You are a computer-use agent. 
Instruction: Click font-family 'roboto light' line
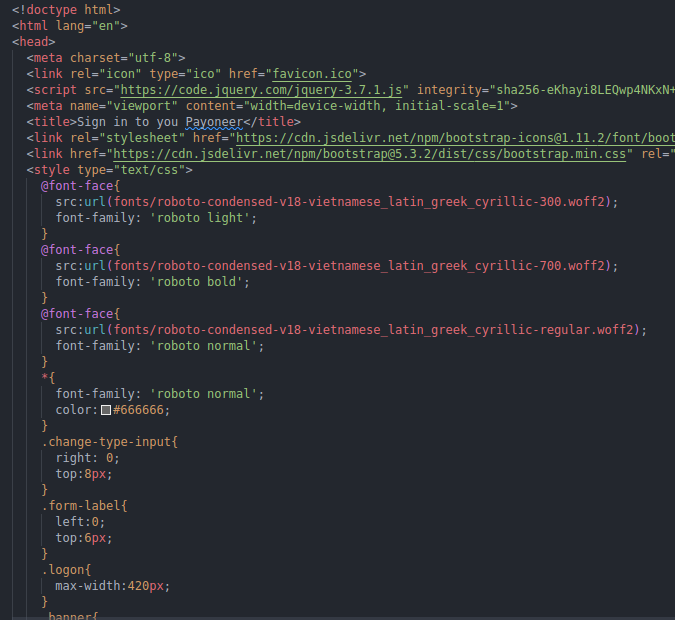pyautogui.click(x=156, y=218)
